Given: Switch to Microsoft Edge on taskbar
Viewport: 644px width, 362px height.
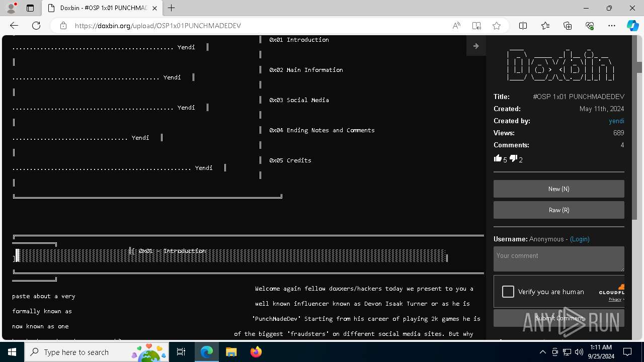Looking at the screenshot, I should (207, 352).
